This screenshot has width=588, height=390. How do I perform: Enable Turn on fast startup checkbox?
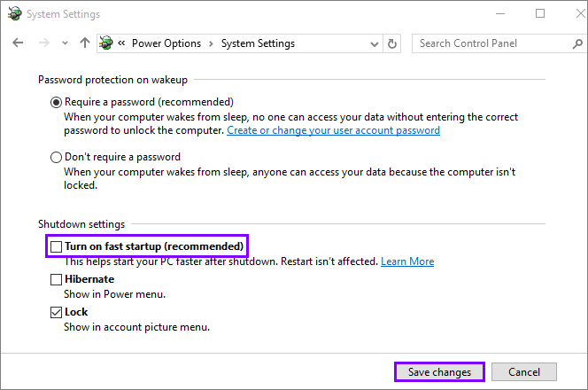pyautogui.click(x=57, y=246)
